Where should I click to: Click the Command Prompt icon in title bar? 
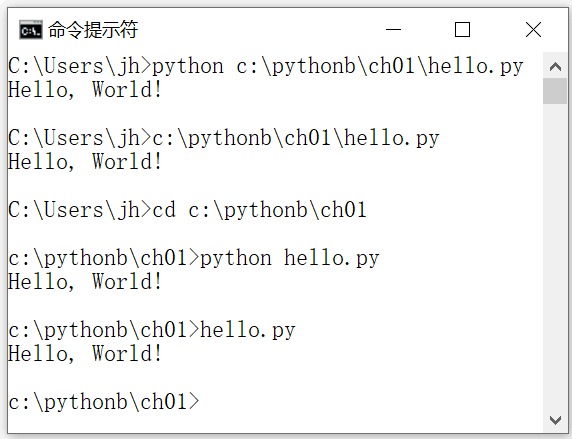(31, 30)
